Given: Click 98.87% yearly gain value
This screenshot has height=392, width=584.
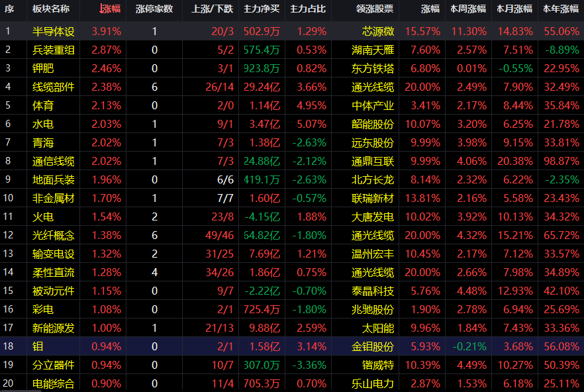Looking at the screenshot, I should [x=561, y=162].
